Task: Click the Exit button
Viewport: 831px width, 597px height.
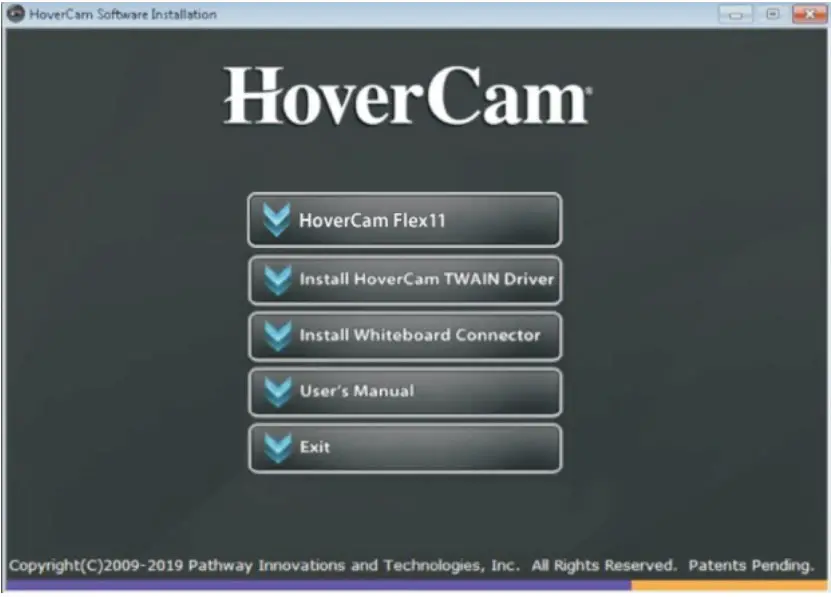Action: (x=404, y=449)
